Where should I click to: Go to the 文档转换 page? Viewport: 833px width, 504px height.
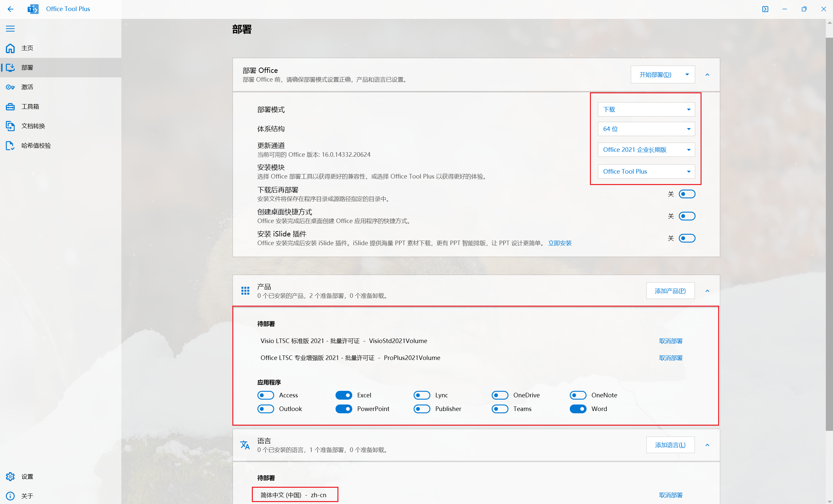coord(61,126)
